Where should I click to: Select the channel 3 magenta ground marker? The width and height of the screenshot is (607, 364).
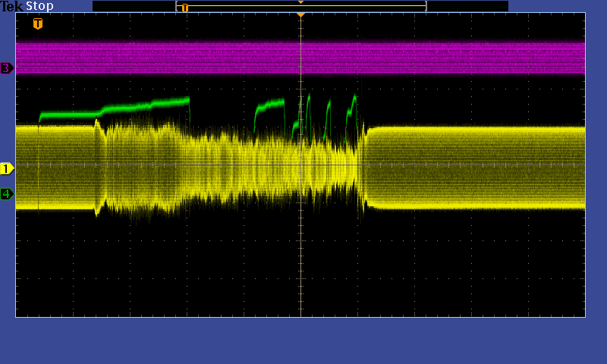pyautogui.click(x=7, y=68)
